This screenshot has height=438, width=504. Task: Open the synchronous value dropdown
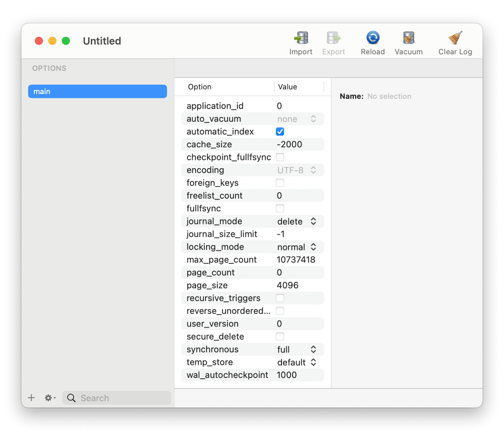click(296, 349)
